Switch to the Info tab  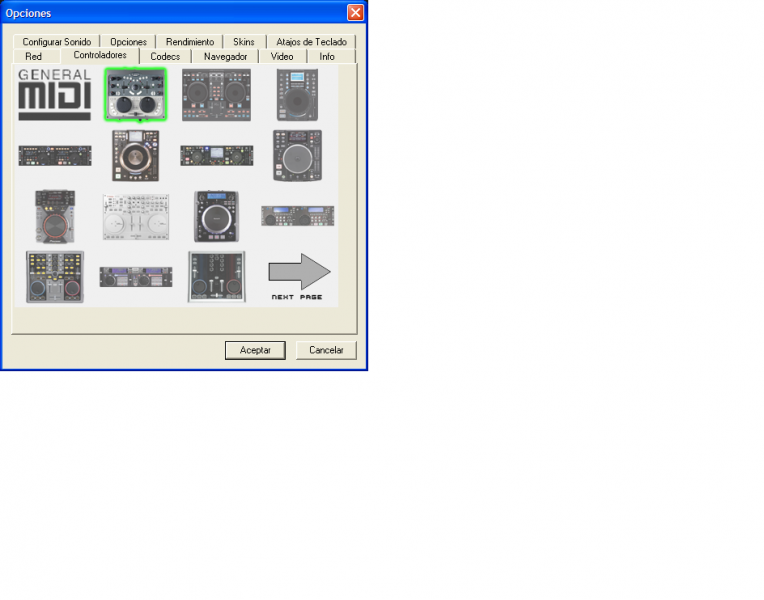326,57
